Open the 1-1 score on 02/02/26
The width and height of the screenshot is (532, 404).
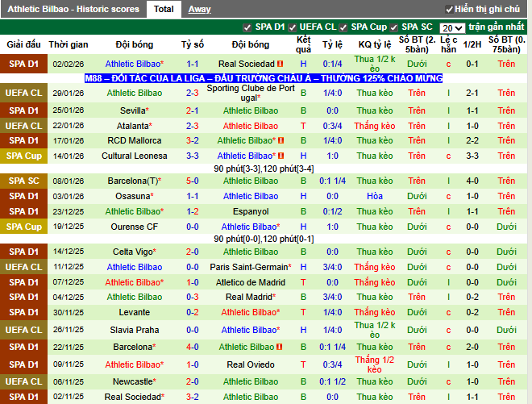(193, 64)
